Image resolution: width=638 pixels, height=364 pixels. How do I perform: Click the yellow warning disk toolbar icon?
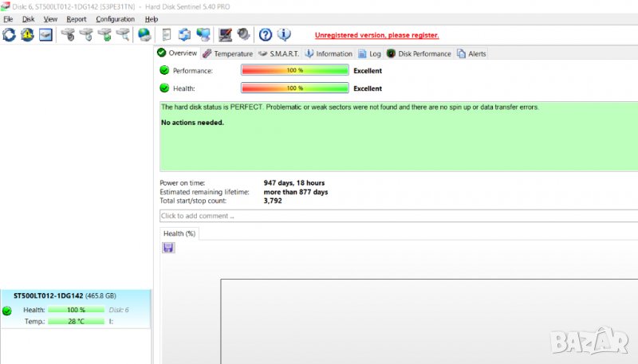point(28,34)
